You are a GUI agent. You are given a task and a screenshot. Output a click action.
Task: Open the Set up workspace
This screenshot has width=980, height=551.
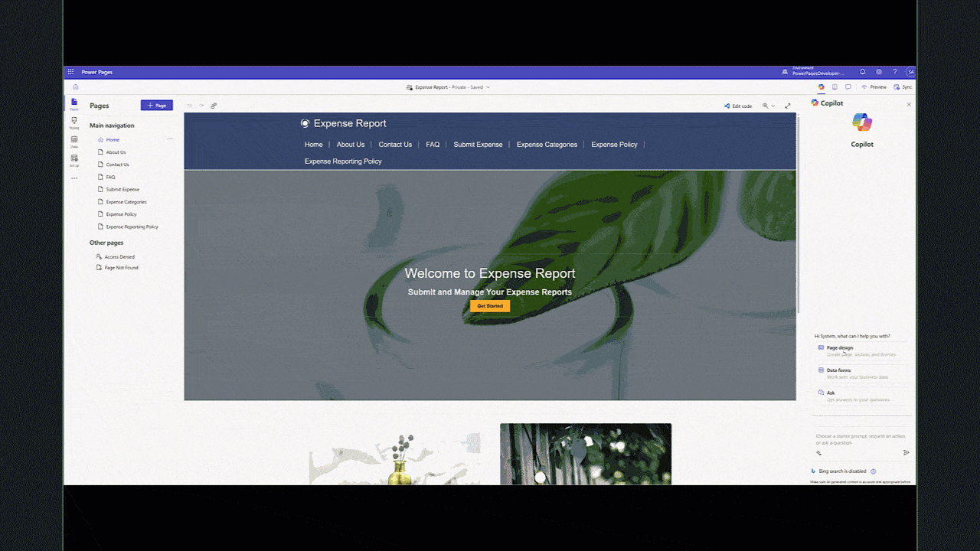[74, 159]
